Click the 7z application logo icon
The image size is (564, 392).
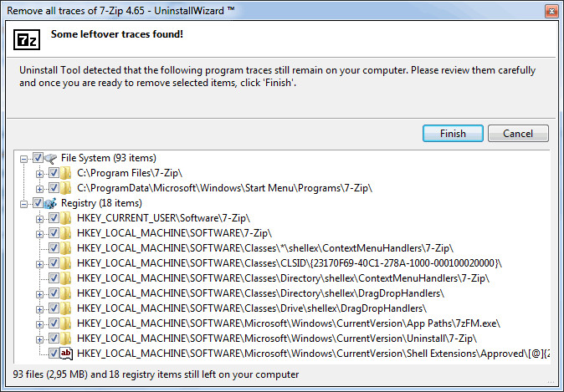(x=27, y=39)
